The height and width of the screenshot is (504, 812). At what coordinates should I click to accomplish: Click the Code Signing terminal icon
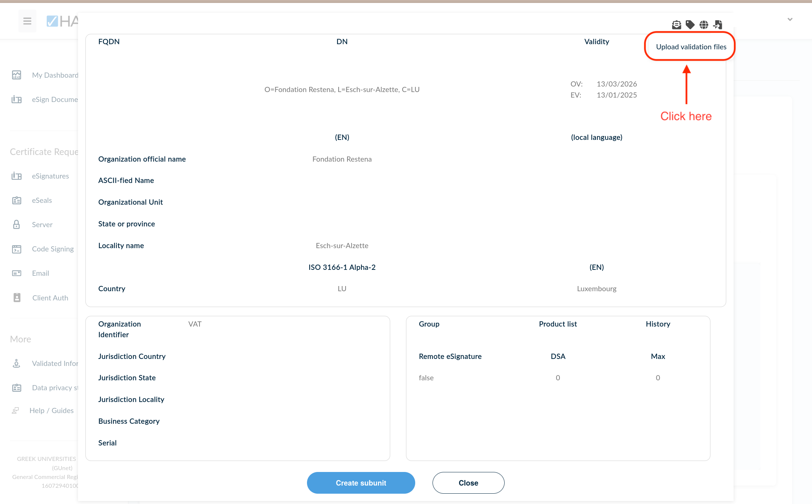17,249
